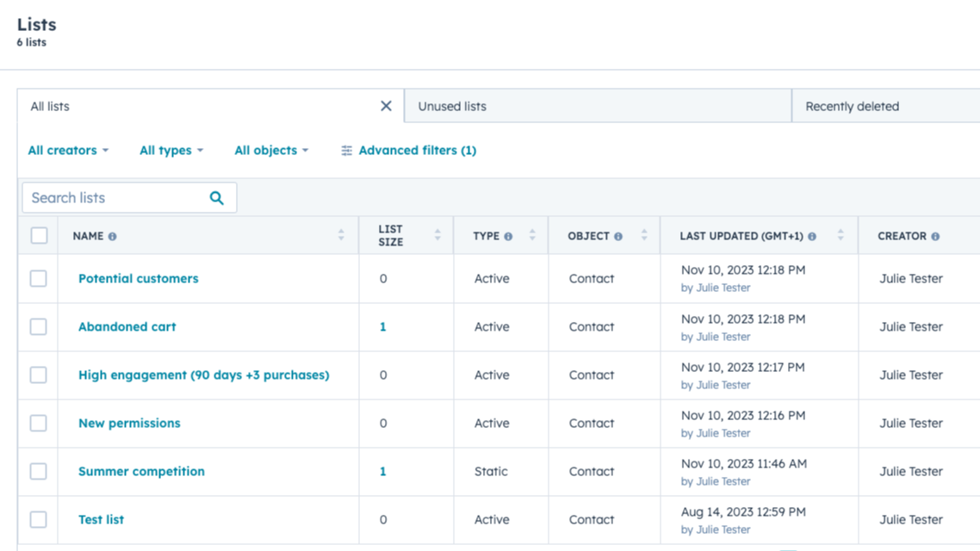Click the info icon beside CREATOR header
This screenshot has height=551, width=980.
click(935, 237)
